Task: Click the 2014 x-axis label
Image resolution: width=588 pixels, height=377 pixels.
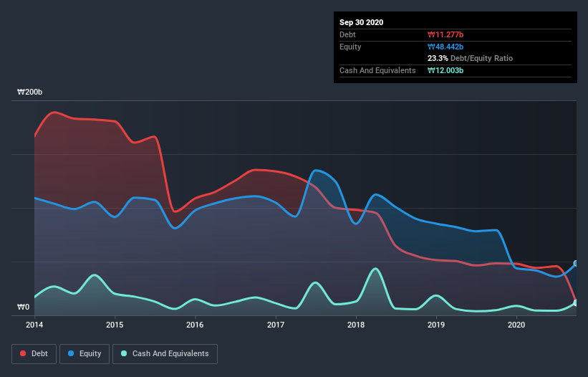Action: [x=34, y=325]
